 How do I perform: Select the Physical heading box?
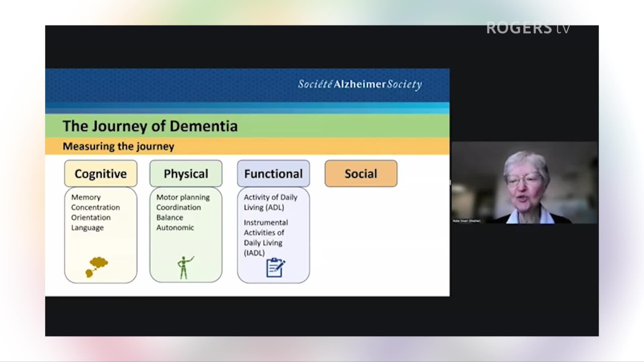point(186,174)
